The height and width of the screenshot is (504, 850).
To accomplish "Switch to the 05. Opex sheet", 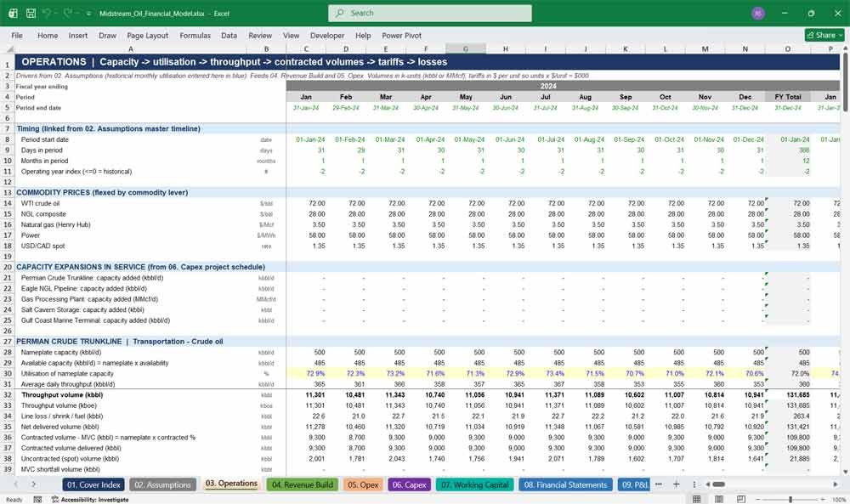I will [363, 485].
